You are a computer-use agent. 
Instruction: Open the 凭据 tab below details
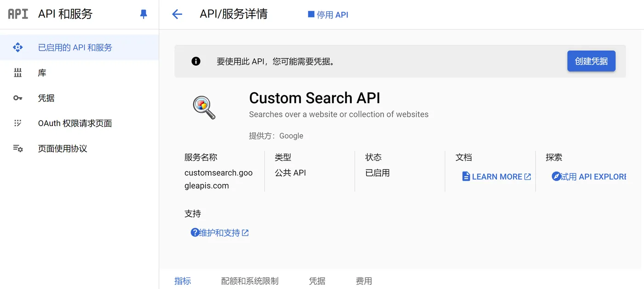(x=317, y=281)
